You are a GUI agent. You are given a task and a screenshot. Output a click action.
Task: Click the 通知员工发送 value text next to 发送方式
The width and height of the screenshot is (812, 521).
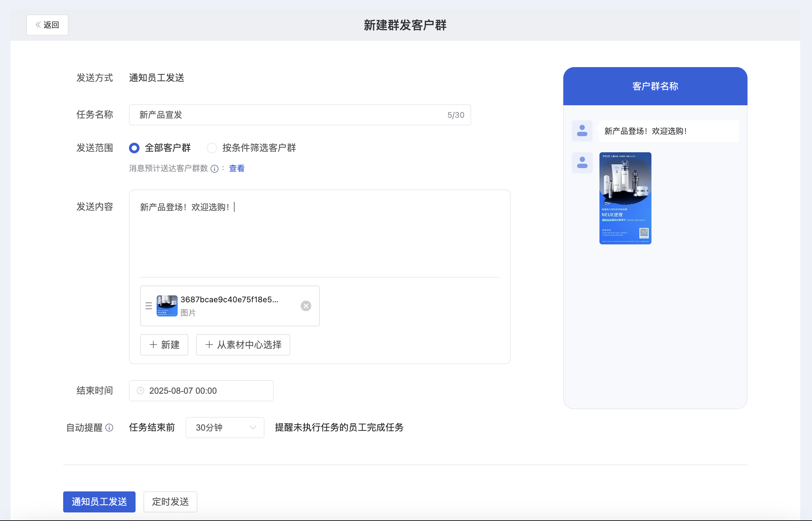pyautogui.click(x=157, y=78)
